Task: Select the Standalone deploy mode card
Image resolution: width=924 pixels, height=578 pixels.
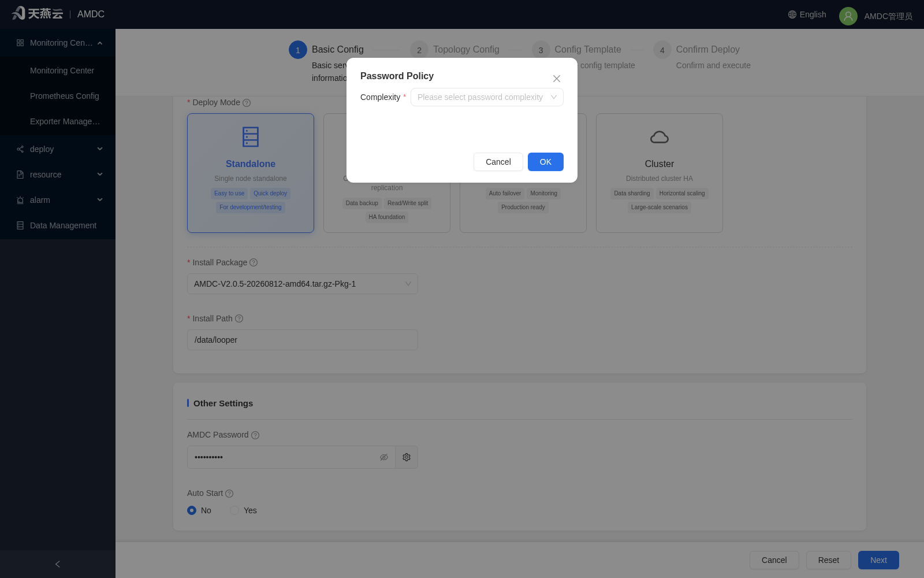Action: click(x=251, y=173)
